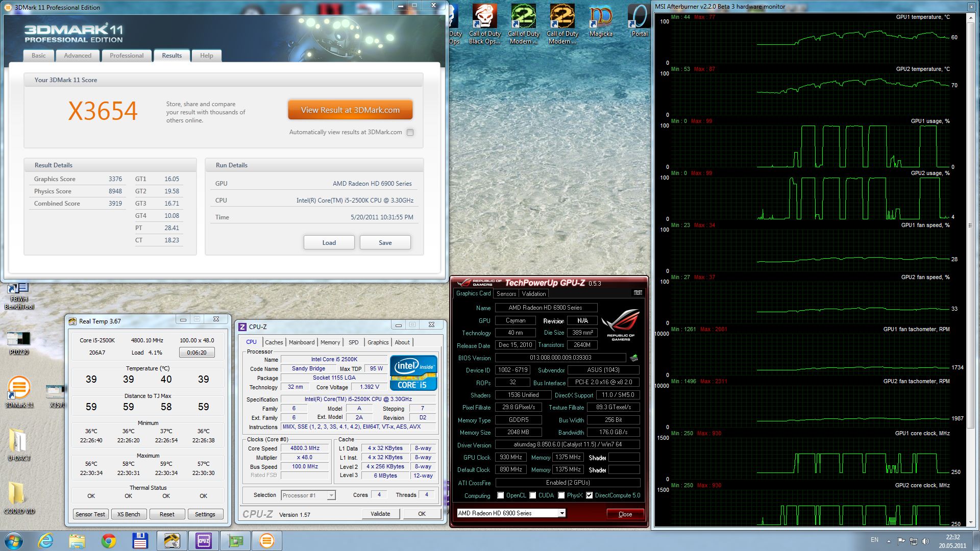Open the FBWH BenchTool desktop icon

click(x=19, y=296)
